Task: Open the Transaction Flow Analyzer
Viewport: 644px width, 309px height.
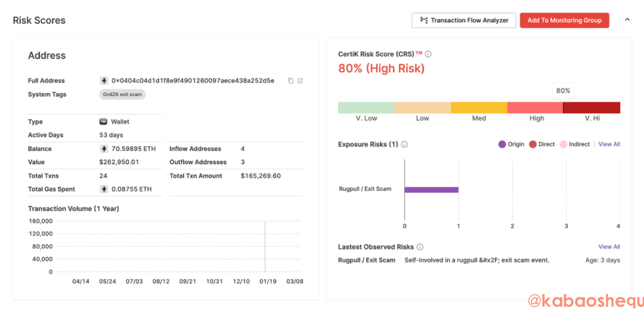Action: point(463,20)
